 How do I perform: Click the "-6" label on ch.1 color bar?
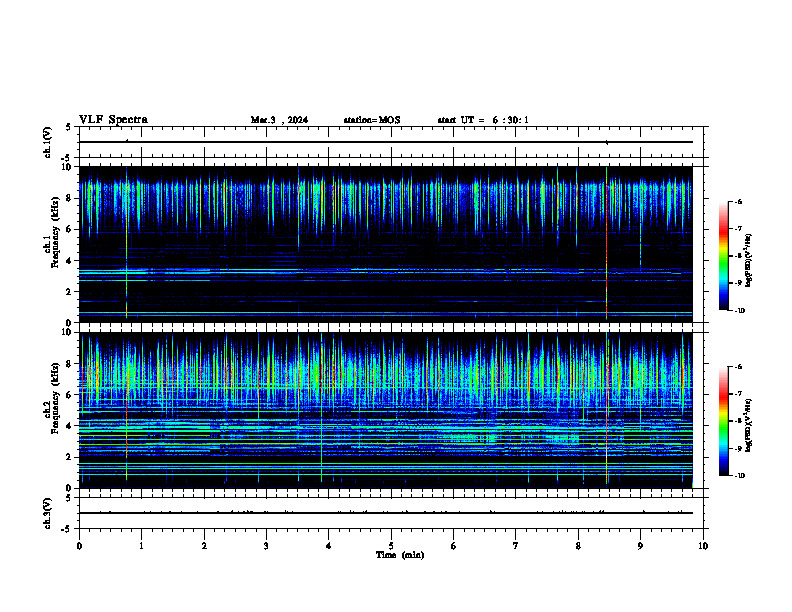coord(738,201)
